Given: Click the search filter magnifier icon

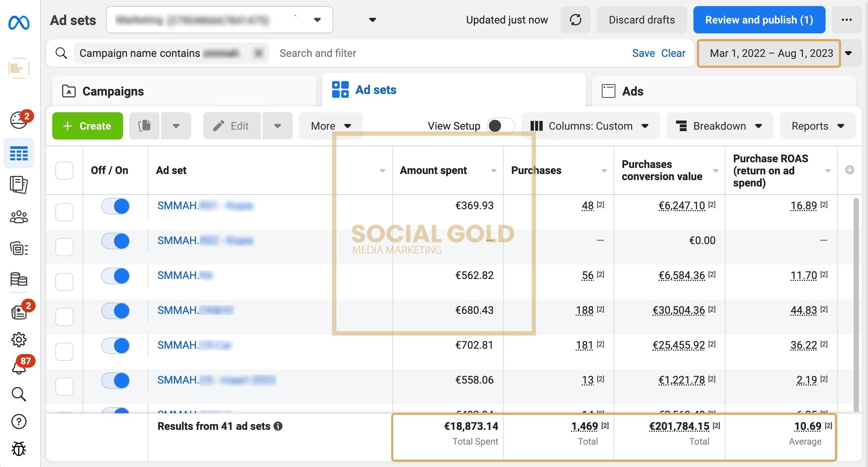Looking at the screenshot, I should pyautogui.click(x=61, y=53).
